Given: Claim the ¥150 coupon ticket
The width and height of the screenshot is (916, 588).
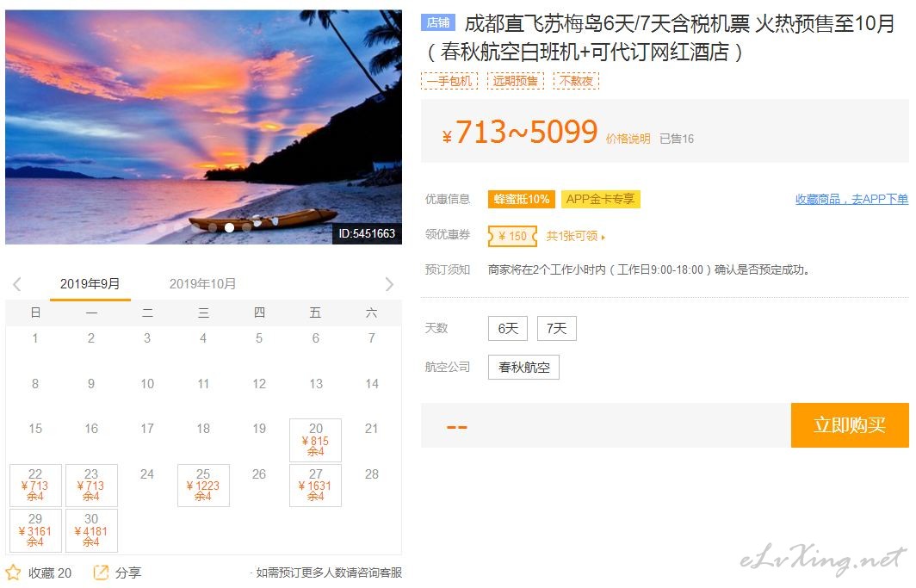Looking at the screenshot, I should click(512, 236).
